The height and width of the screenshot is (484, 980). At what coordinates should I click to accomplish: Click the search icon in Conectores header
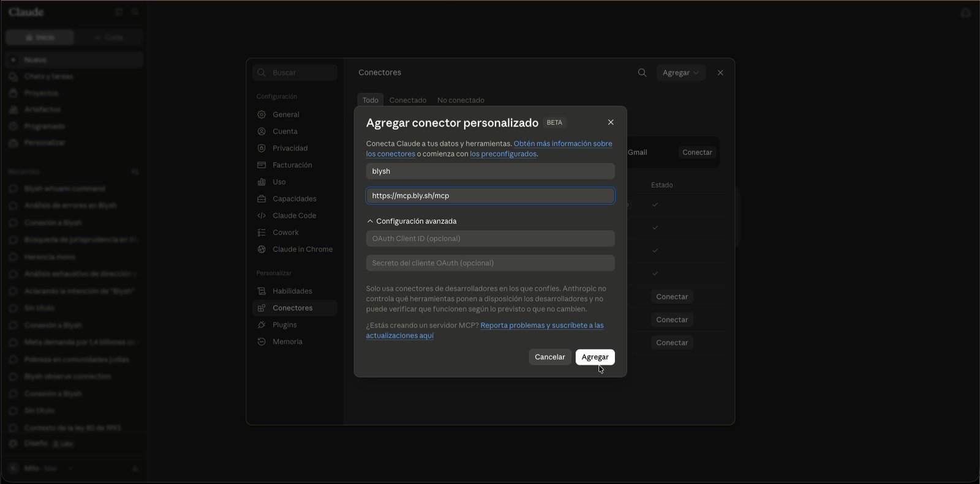pos(642,72)
